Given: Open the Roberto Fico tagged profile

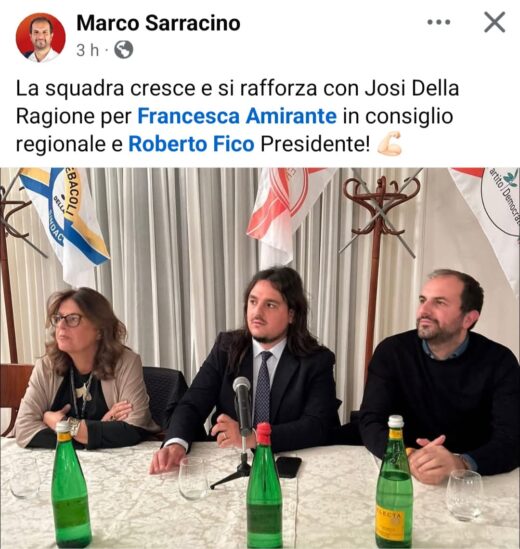Looking at the screenshot, I should (192, 144).
